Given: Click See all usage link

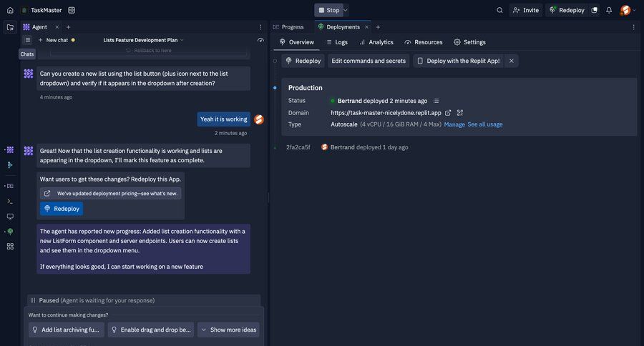Looking at the screenshot, I should [485, 124].
